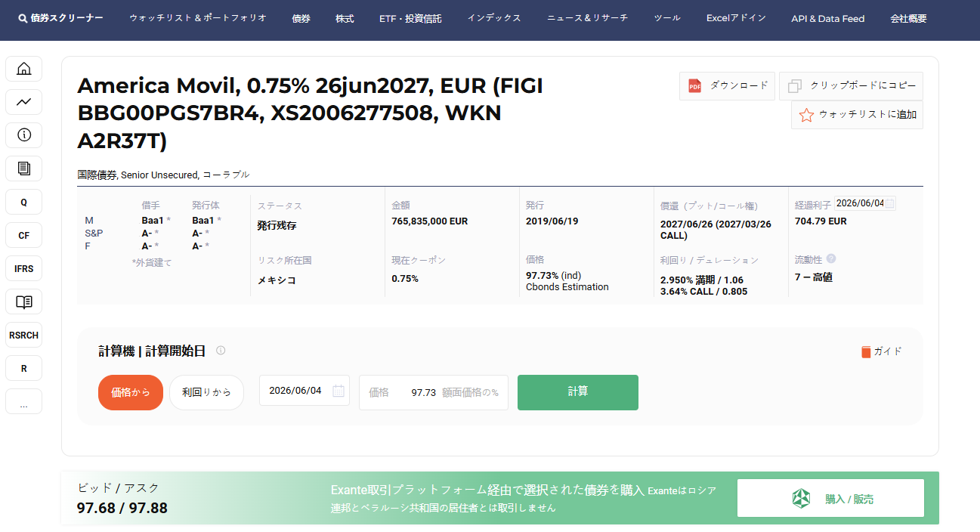Open the ニュース＆リサーチ menu
The width and height of the screenshot is (980, 532).
click(x=587, y=18)
